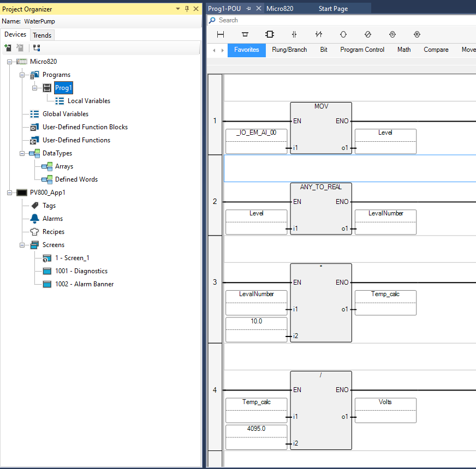Select the _IO_EM_AI_00 input variable box
The height and width of the screenshot is (469, 476).
tap(256, 141)
